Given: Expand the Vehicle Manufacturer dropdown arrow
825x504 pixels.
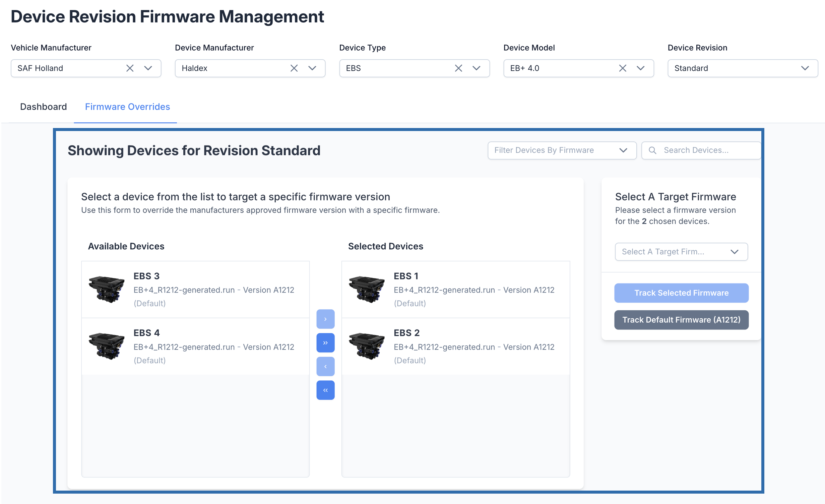Looking at the screenshot, I should (148, 68).
